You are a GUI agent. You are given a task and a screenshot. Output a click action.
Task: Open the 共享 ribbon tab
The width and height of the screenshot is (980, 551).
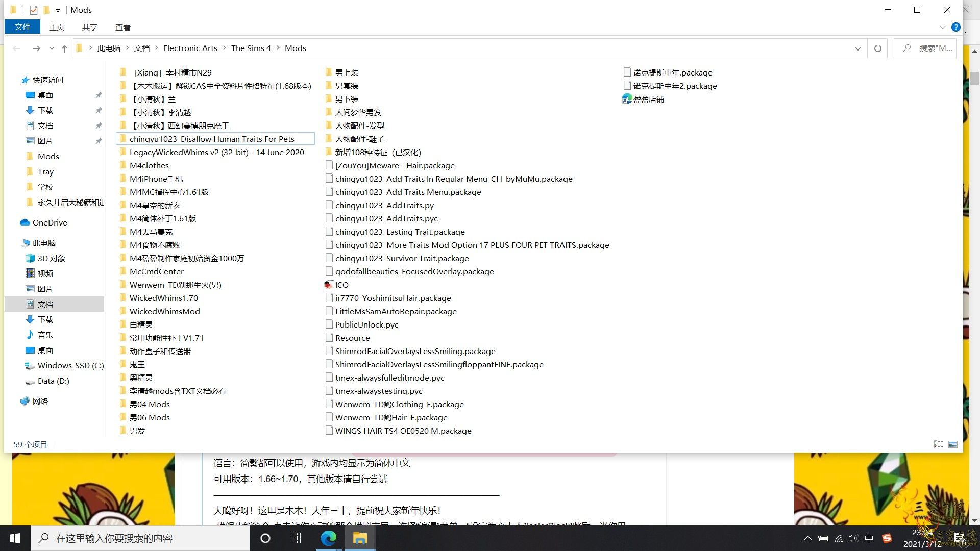point(90,27)
